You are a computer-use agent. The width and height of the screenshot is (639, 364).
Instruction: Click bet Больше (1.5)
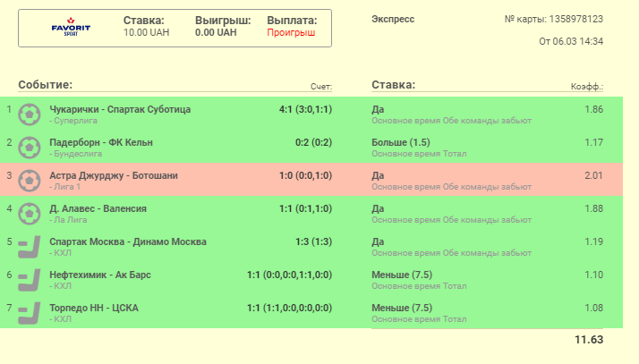401,142
